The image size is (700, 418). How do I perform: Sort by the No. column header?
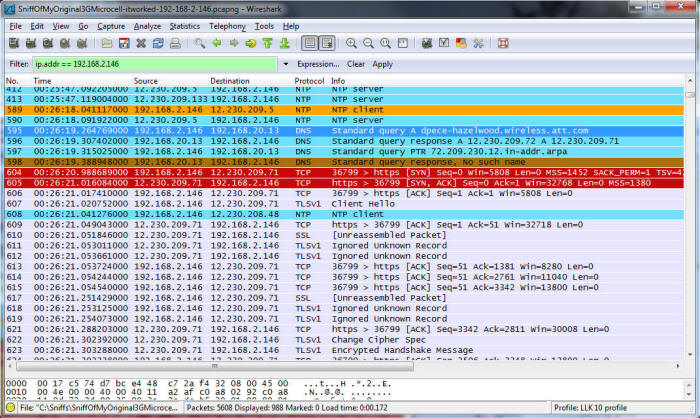tap(12, 81)
